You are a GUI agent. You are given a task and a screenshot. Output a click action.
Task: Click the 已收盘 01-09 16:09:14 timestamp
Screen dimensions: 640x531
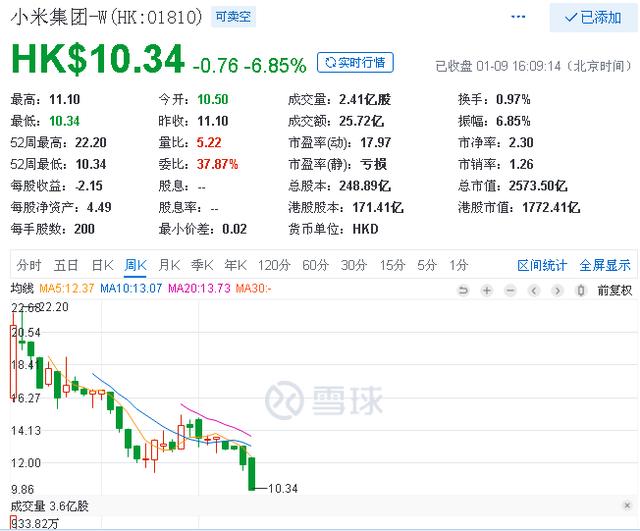click(534, 66)
